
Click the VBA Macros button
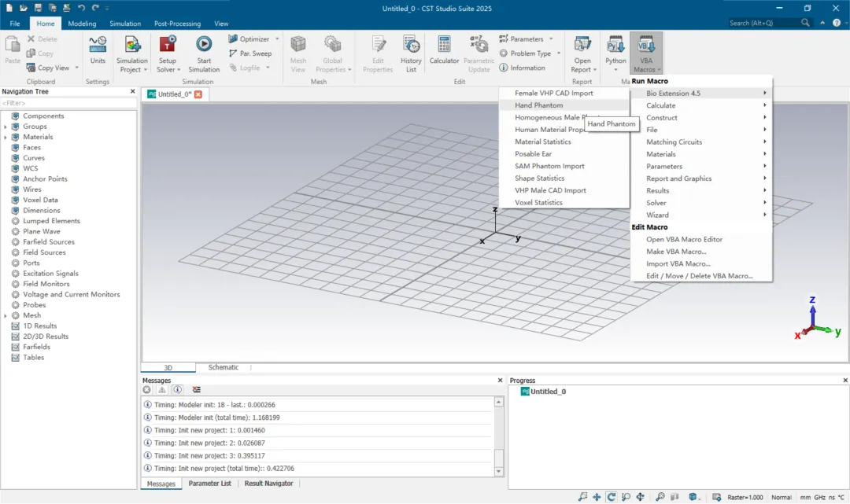tap(646, 53)
